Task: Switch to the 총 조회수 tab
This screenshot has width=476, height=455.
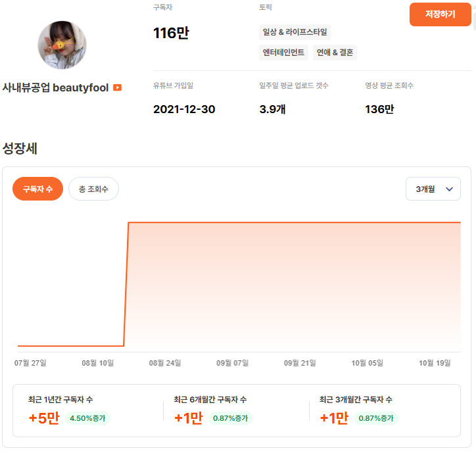Action: (93, 189)
